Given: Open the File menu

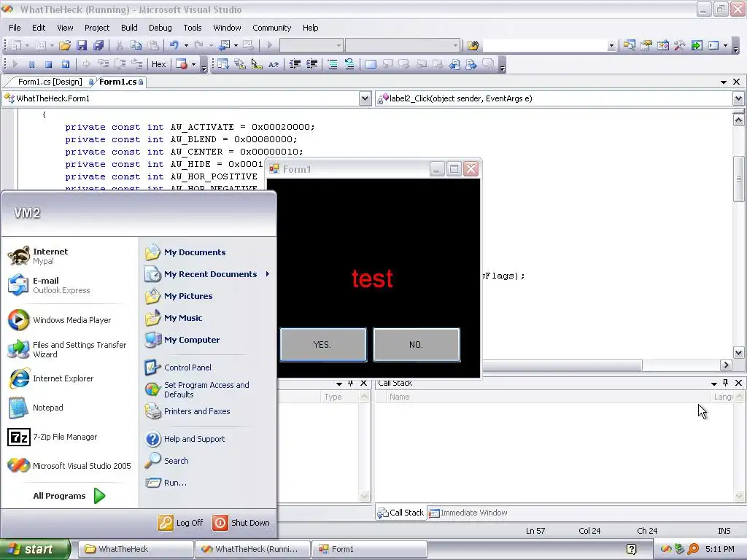Looking at the screenshot, I should point(15,28).
